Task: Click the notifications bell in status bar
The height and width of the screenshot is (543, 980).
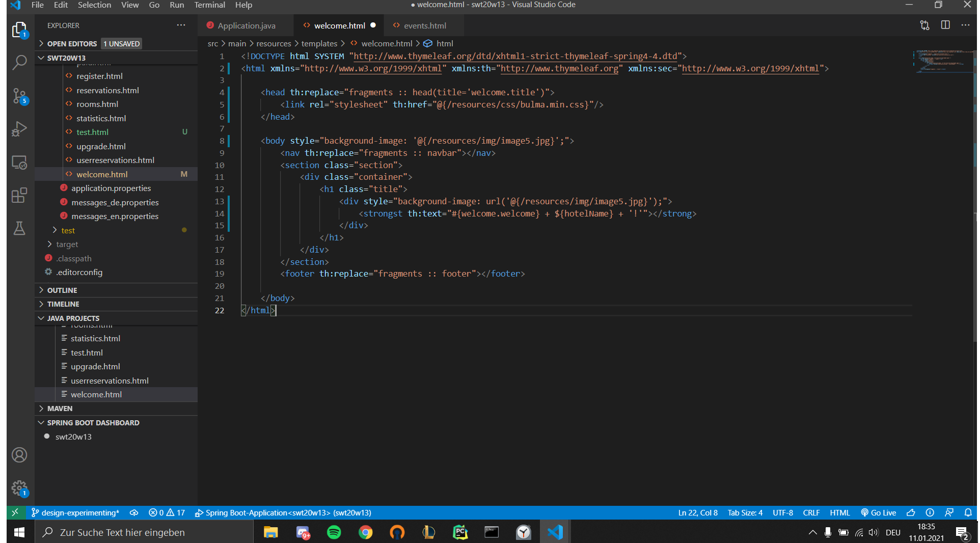Action: 968,512
